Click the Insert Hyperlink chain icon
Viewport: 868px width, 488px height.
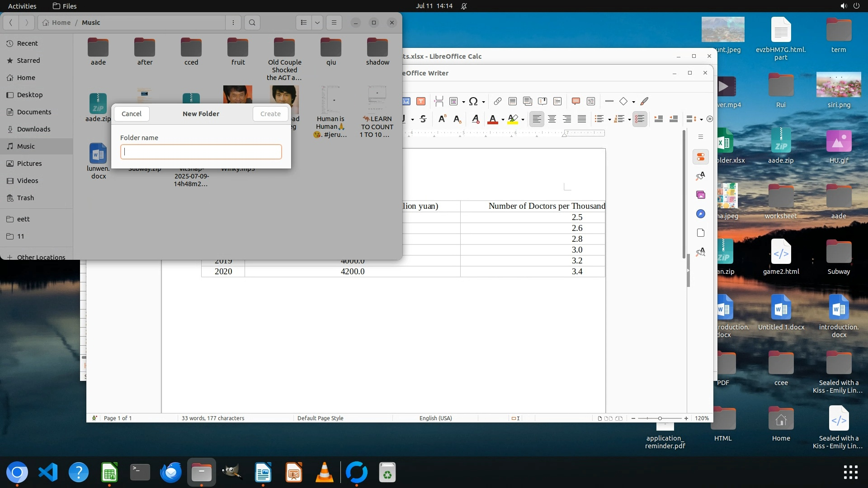[x=498, y=101]
